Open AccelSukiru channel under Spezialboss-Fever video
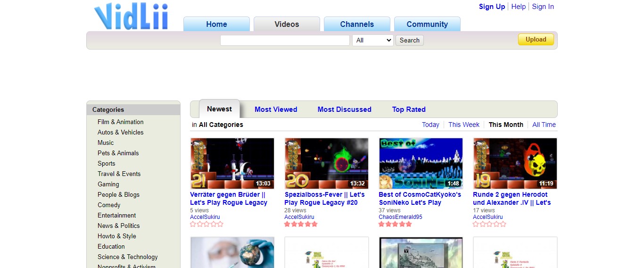 [x=299, y=217]
